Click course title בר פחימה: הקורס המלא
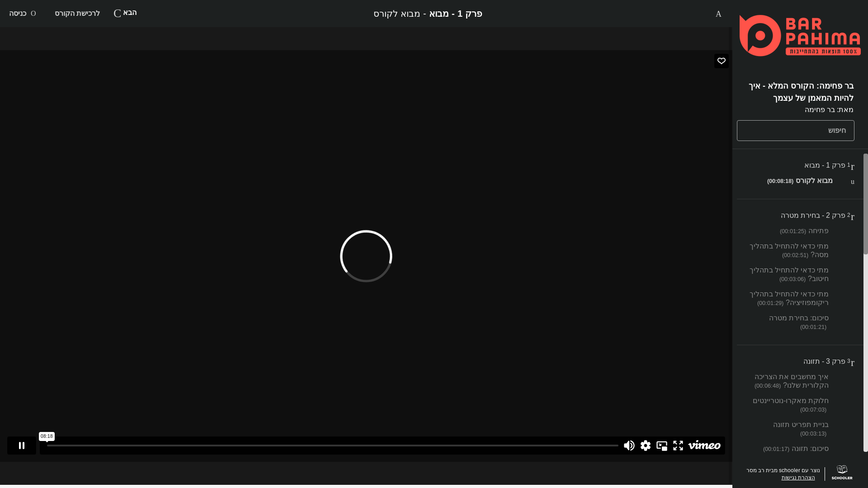 (801, 92)
